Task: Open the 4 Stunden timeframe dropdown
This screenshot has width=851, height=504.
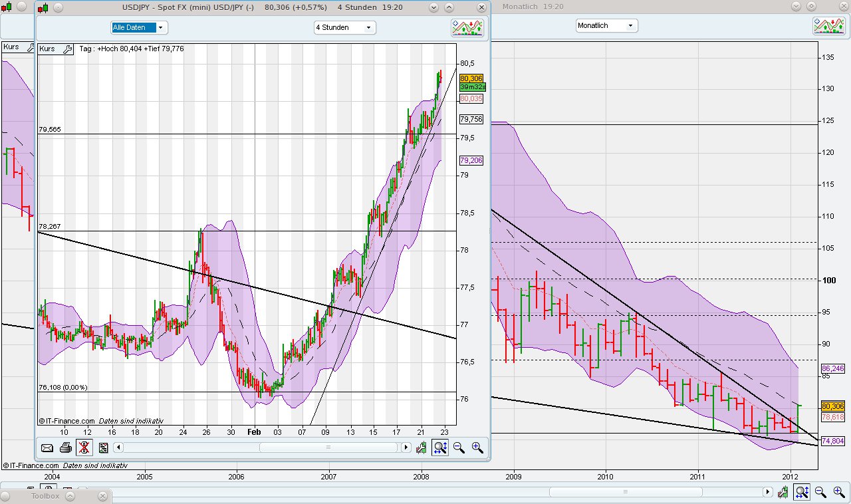Action: (x=370, y=27)
